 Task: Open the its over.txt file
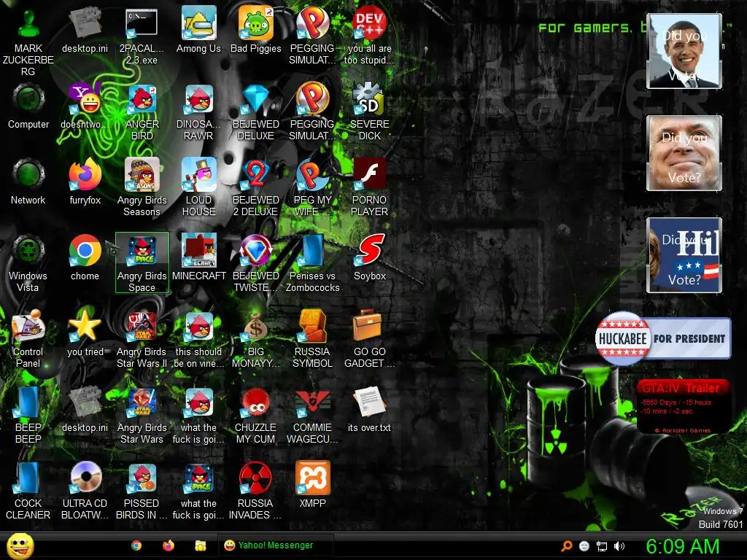point(370,409)
